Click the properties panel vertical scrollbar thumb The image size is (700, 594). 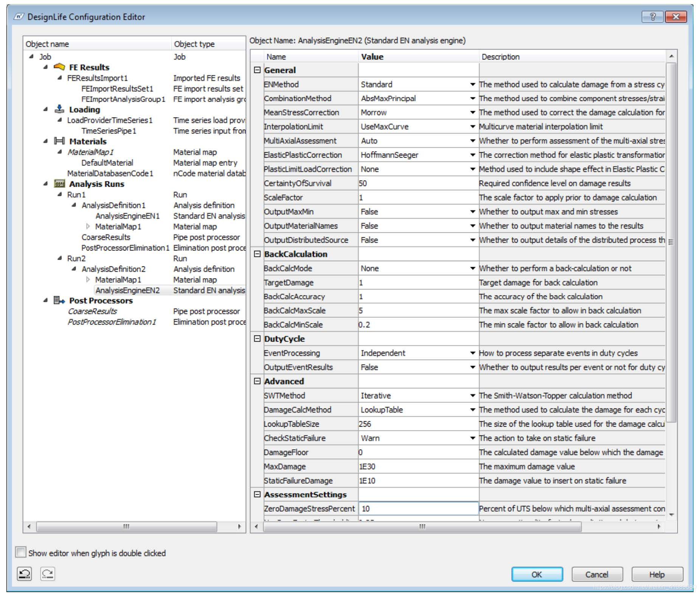[x=671, y=242]
